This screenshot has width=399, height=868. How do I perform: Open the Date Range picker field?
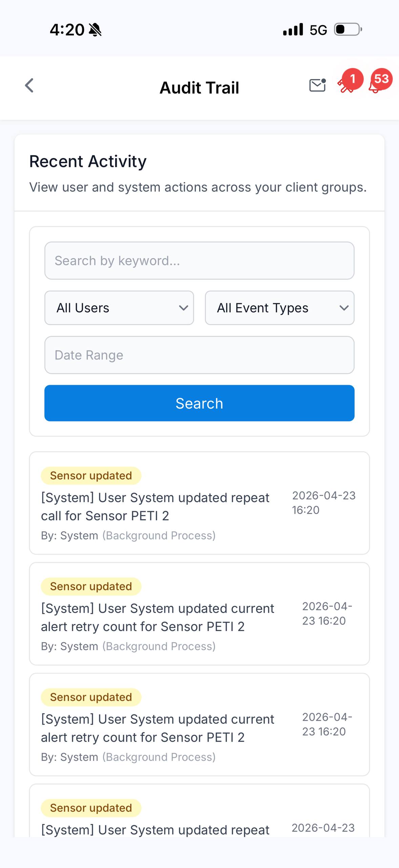(x=199, y=355)
